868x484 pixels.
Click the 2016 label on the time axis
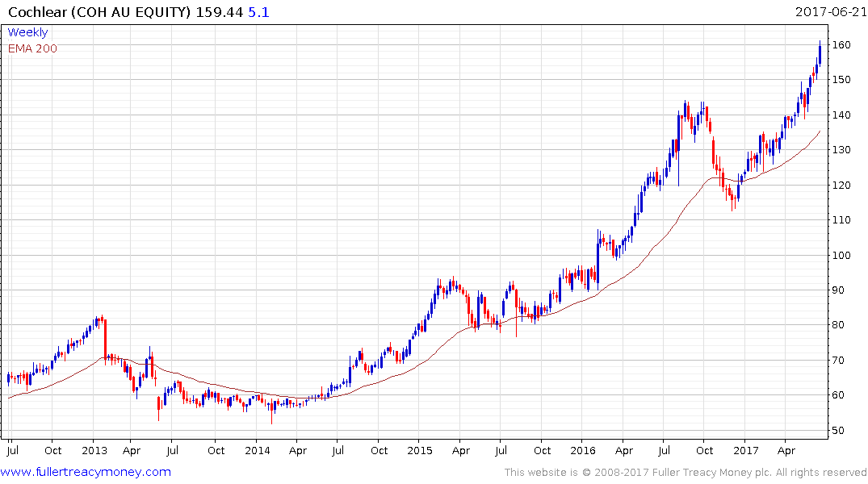pos(583,450)
